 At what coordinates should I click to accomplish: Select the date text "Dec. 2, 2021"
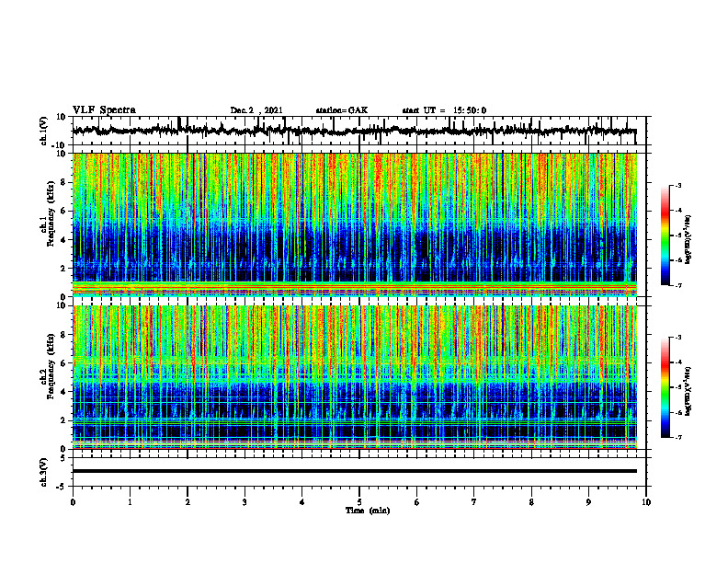[256, 110]
